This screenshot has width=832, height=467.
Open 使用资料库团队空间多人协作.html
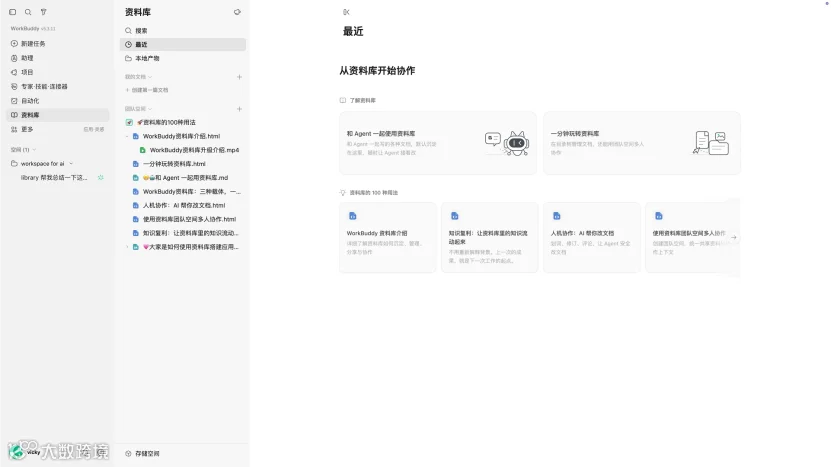(x=189, y=219)
